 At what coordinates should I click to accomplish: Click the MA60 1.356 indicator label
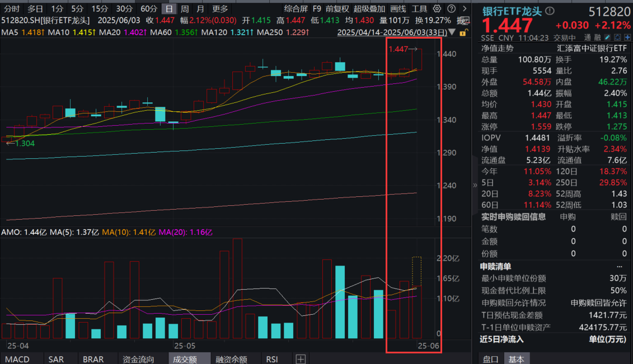point(174,32)
